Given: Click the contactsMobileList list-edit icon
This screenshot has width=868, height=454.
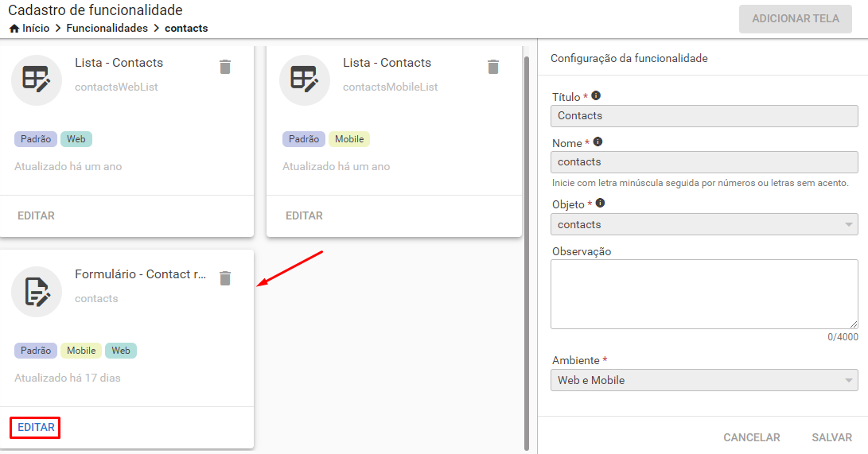Looking at the screenshot, I should (x=305, y=80).
